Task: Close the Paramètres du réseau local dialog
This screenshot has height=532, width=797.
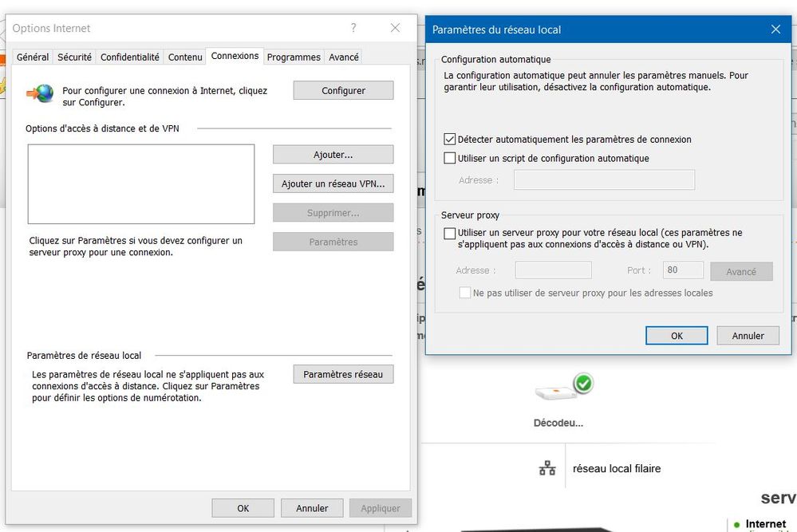Action: 775,30
